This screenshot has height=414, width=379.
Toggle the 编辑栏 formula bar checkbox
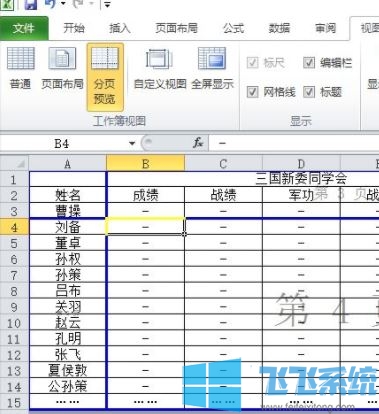(x=309, y=62)
